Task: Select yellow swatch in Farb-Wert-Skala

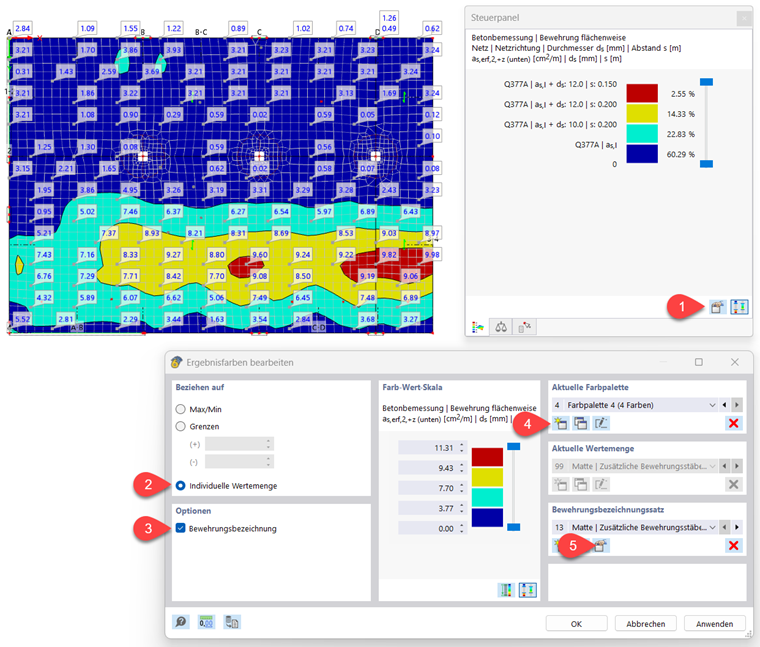Action: pos(487,477)
